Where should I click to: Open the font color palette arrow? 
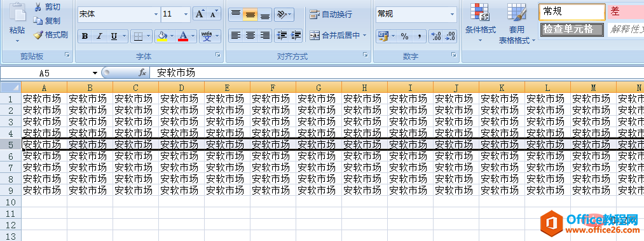point(193,36)
